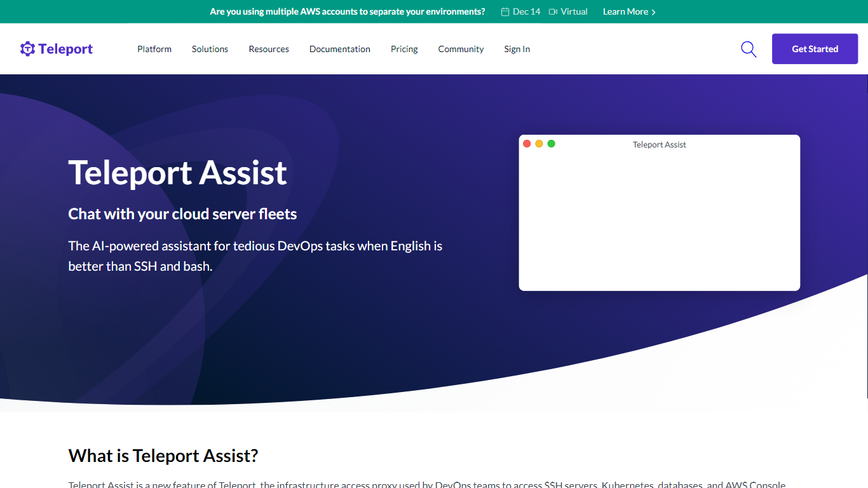
Task: Click inside the white Teleport Assist demo window
Action: (x=659, y=219)
